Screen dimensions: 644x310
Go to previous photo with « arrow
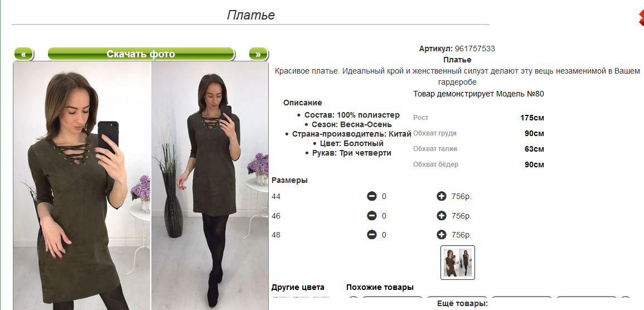pos(23,54)
